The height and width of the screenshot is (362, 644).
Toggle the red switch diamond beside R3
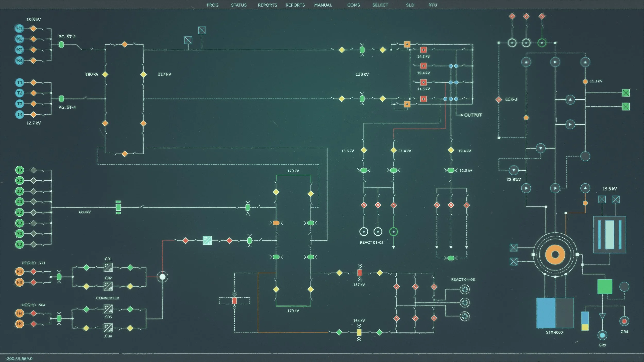[x=33, y=271]
